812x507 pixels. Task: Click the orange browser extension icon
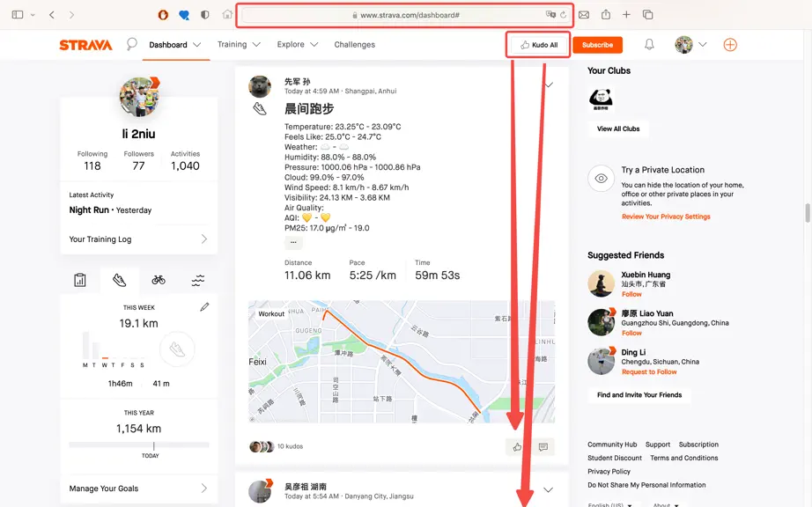163,14
